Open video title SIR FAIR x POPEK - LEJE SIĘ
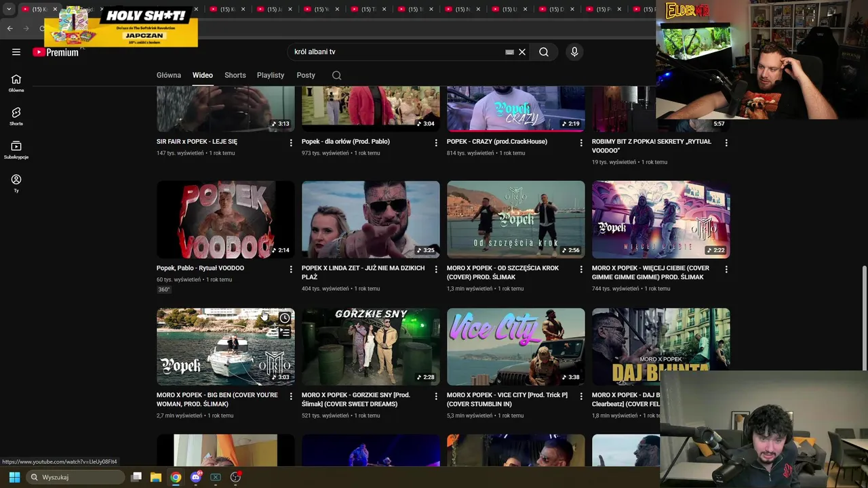The width and height of the screenshot is (868, 488). pos(197,142)
